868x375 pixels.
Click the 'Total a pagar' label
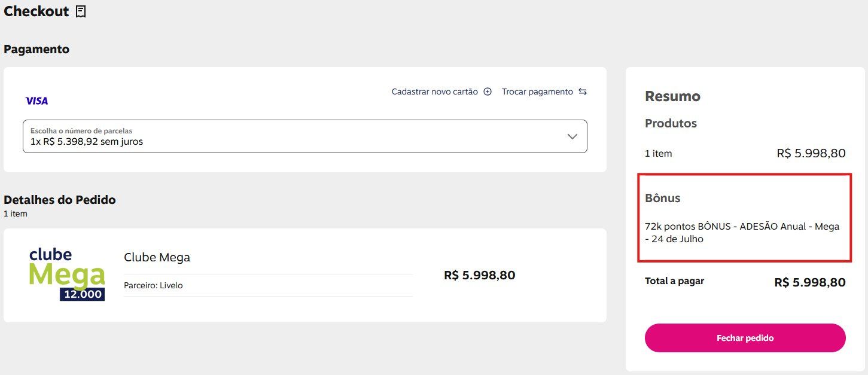[674, 281]
